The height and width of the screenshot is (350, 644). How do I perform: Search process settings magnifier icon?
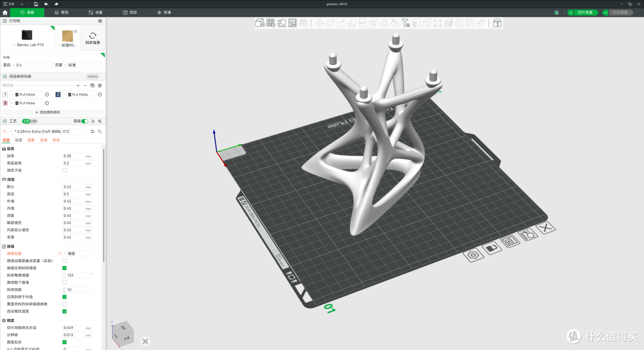(100, 131)
